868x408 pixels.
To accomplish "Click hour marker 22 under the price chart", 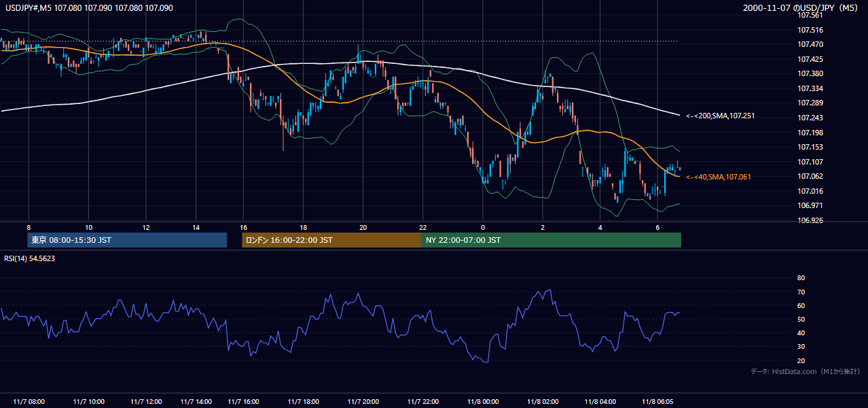I will pyautogui.click(x=423, y=227).
